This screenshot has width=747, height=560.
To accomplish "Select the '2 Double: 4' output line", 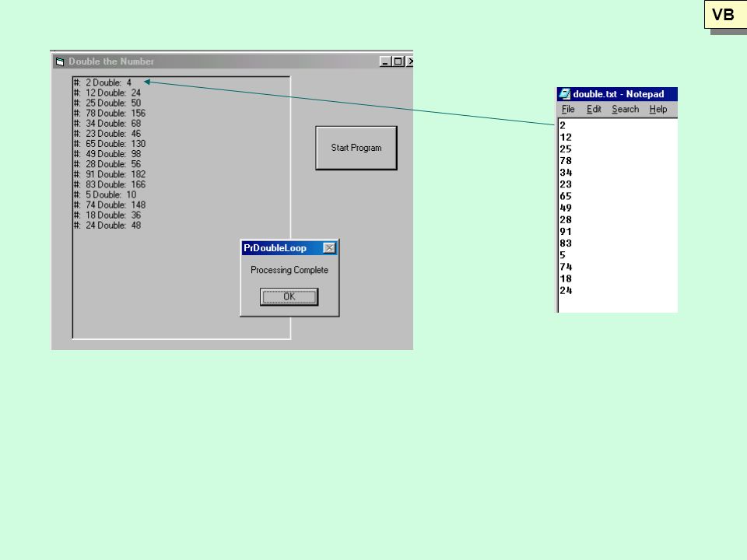I will [103, 82].
